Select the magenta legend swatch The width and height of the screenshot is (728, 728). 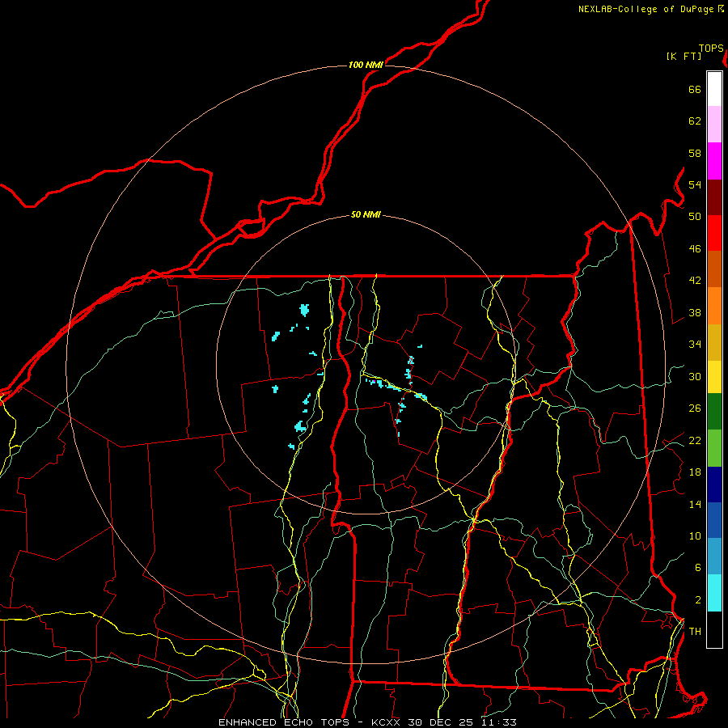tap(714, 161)
